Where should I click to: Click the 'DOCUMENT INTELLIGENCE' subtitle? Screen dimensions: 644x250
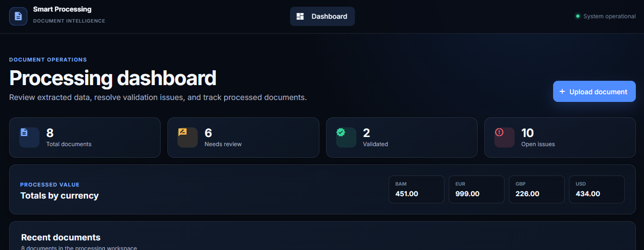pos(69,21)
